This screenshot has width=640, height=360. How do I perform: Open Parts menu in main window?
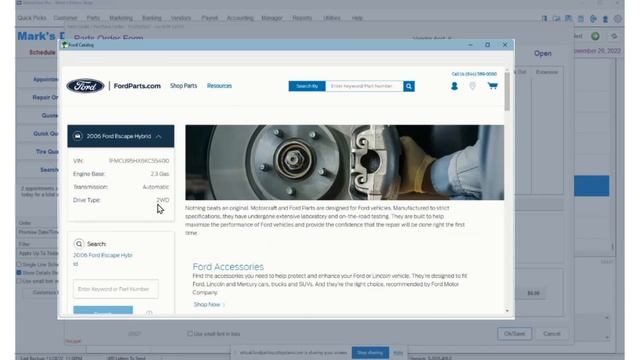93,18
